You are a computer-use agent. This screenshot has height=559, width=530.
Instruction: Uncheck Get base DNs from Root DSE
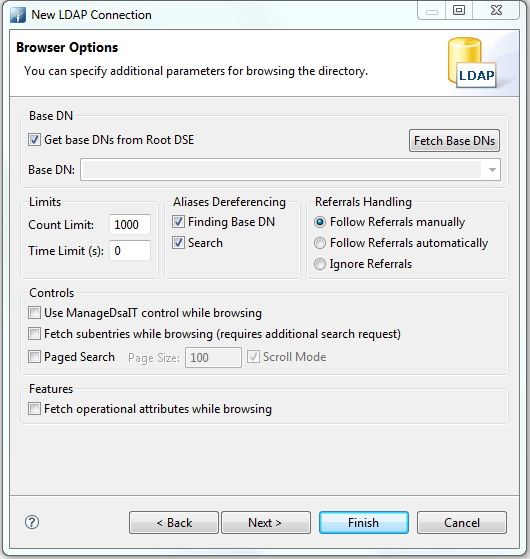click(x=34, y=140)
